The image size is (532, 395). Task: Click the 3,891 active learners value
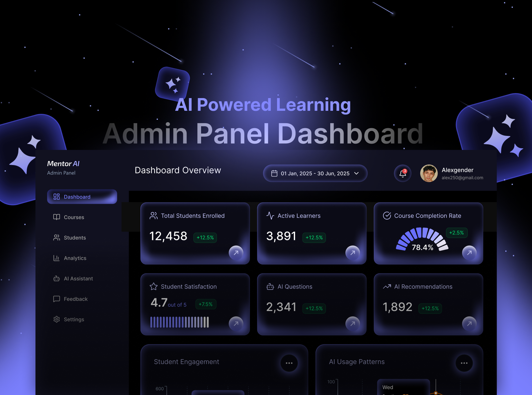pos(281,236)
